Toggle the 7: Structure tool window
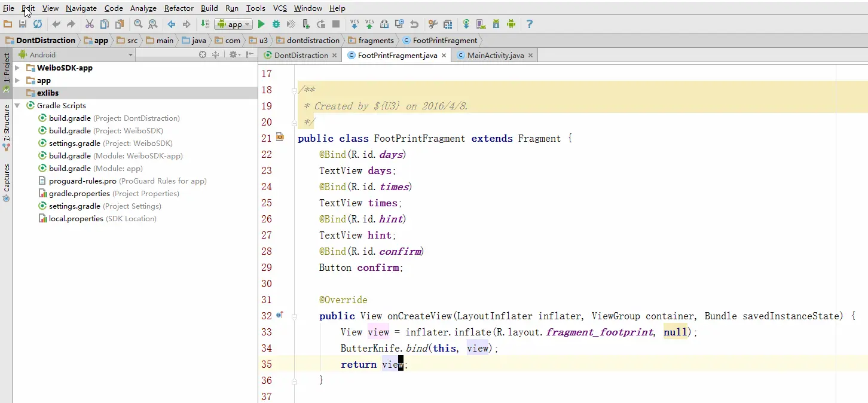Screen dimensions: 868x403 coord(7,123)
